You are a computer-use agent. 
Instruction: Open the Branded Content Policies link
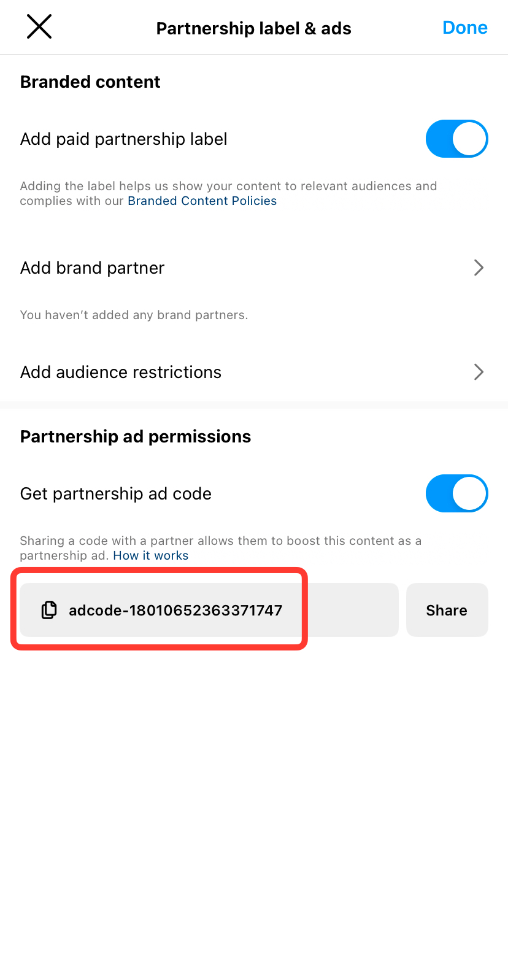[x=202, y=201]
